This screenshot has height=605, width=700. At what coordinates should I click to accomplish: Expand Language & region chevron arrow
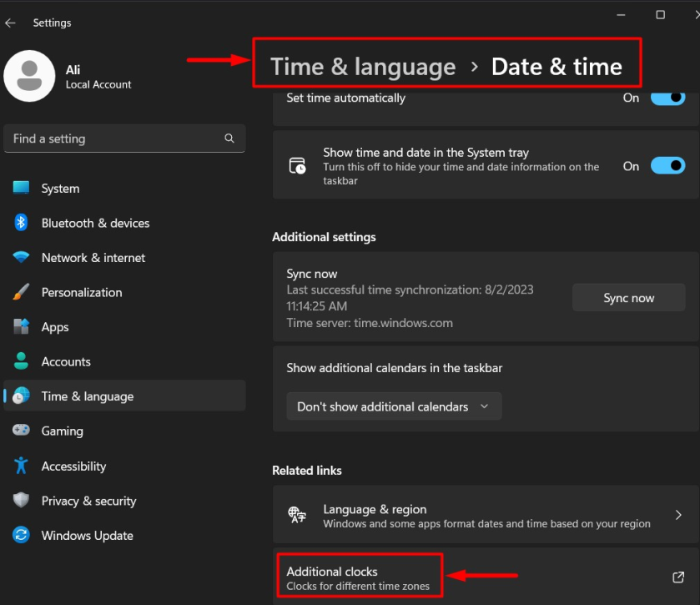click(x=678, y=516)
